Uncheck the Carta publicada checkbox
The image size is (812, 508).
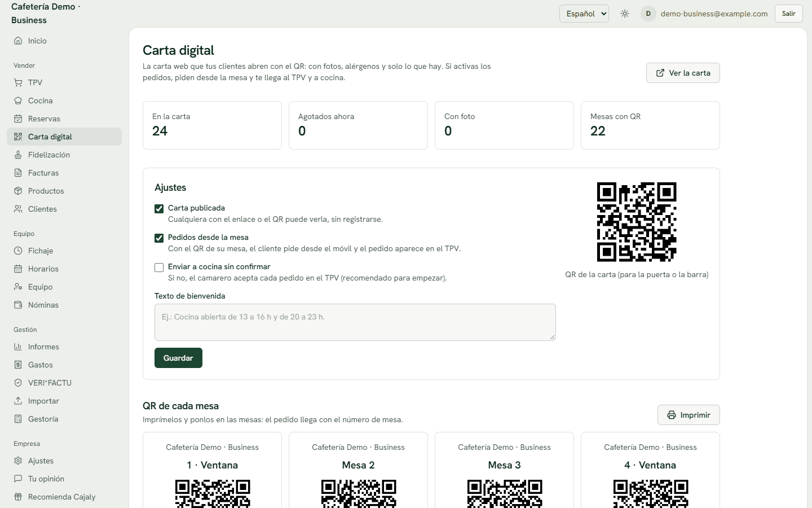[x=159, y=209]
